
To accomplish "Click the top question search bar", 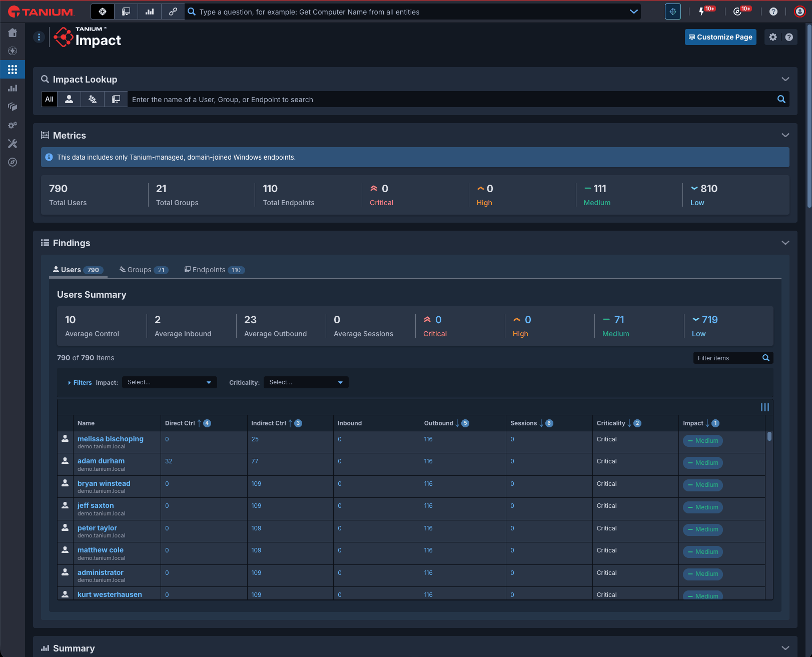I will [x=412, y=12].
